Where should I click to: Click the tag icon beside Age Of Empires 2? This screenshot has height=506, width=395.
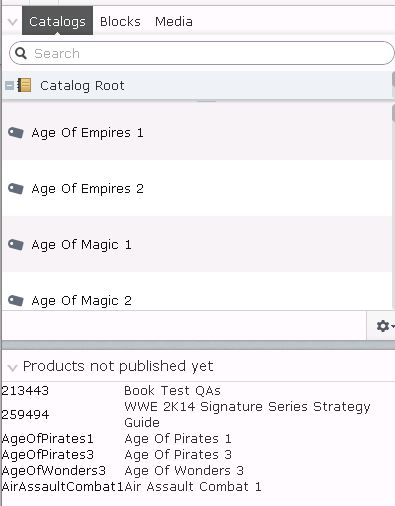tap(16, 189)
